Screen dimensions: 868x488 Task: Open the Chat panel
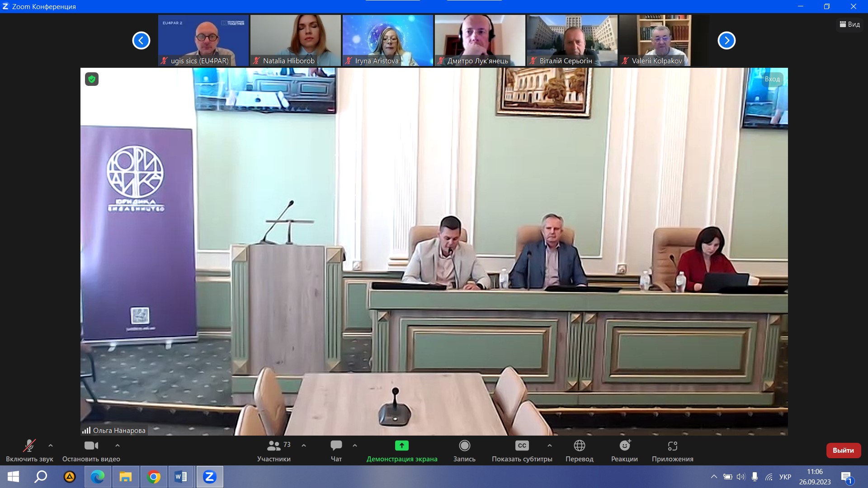pos(336,451)
